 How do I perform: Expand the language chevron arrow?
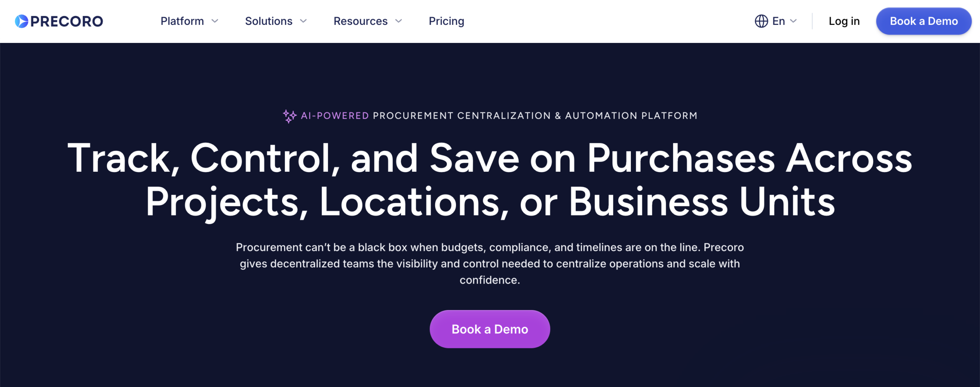tap(794, 21)
